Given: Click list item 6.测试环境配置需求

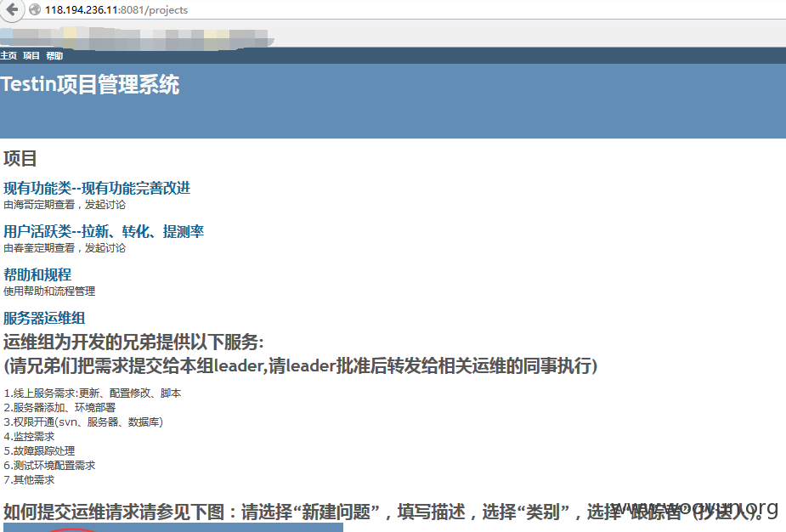Looking at the screenshot, I should click(x=49, y=466).
